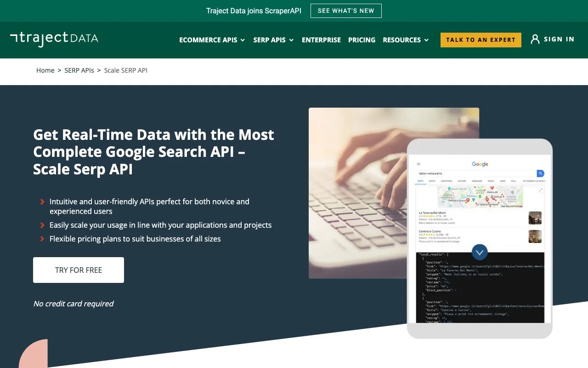
Task: Click the Cantina e Cucina photo thumbnail
Action: 535,236
